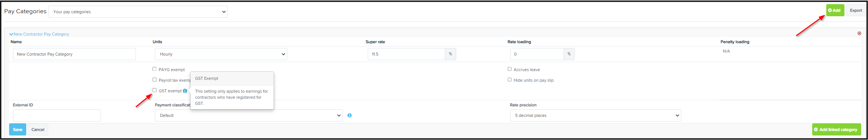The width and height of the screenshot is (868, 140).
Task: Click info icon beside Payment classification dropdown
Action: (x=350, y=115)
